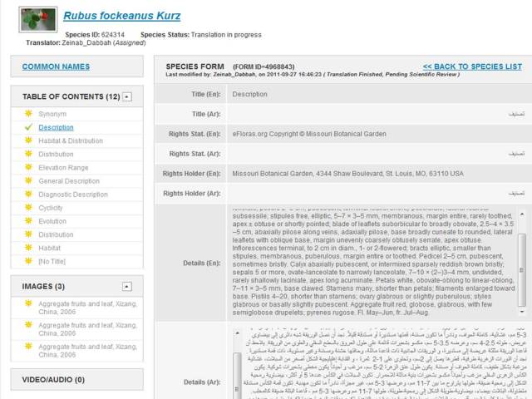
Task: Click the star icon beside Evolution
Action: [28, 220]
